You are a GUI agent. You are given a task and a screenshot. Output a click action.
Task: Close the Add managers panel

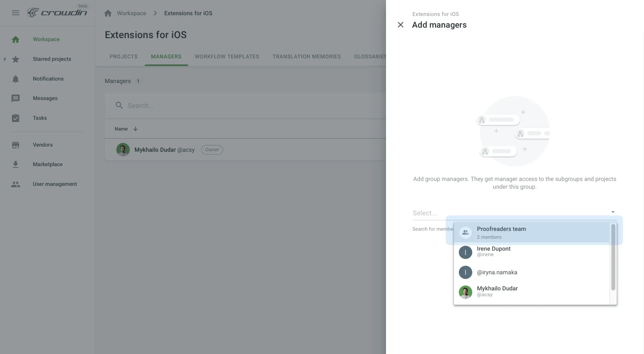pyautogui.click(x=400, y=25)
